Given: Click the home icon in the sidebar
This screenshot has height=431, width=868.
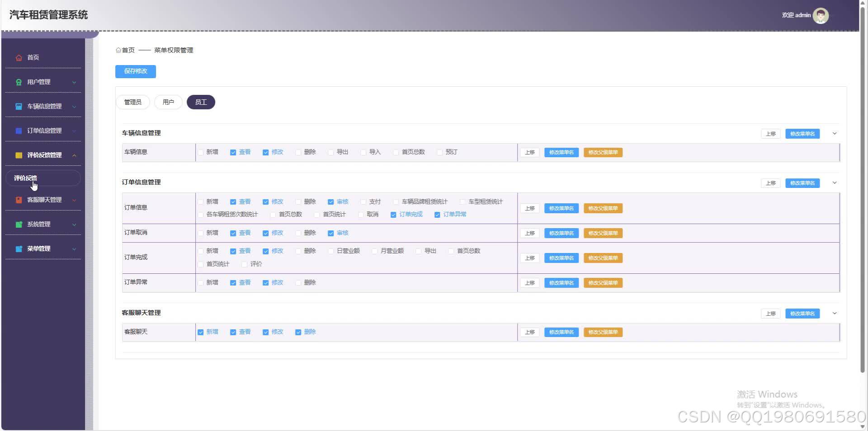Looking at the screenshot, I should tap(19, 58).
